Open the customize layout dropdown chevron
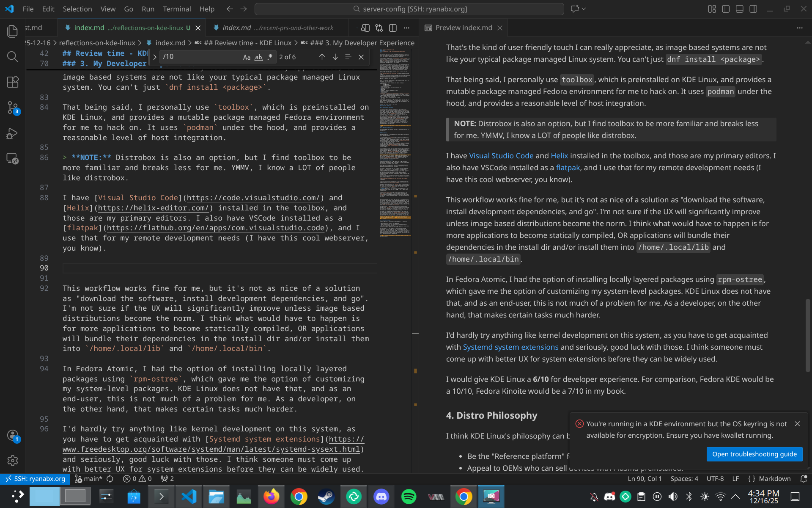This screenshot has width=812, height=508. pos(583,9)
